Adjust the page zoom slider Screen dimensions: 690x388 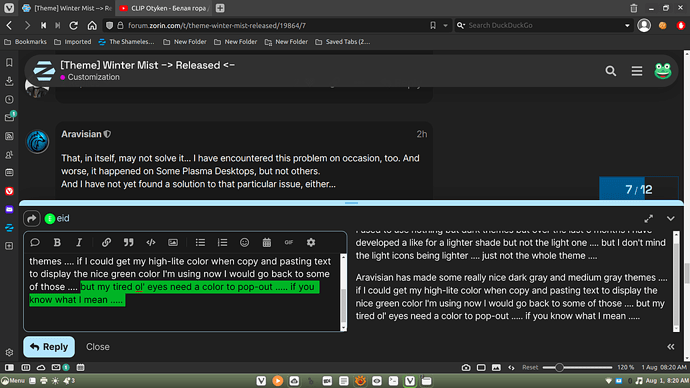pos(577,367)
